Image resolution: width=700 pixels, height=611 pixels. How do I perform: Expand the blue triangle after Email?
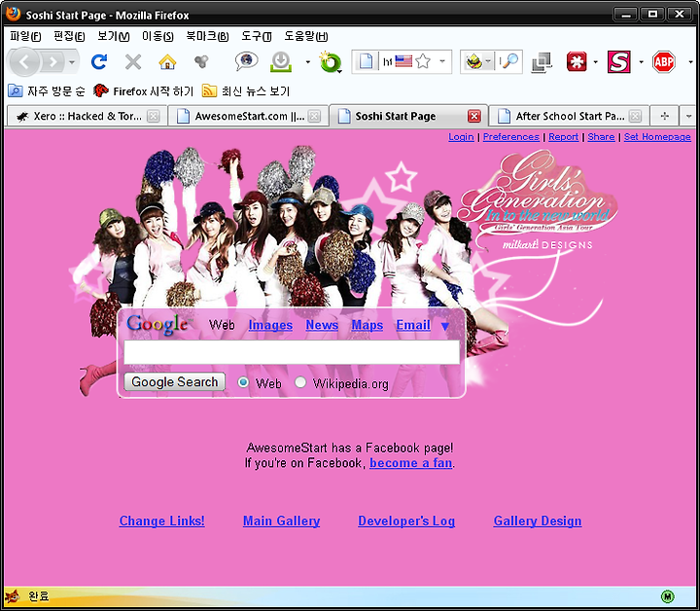444,327
